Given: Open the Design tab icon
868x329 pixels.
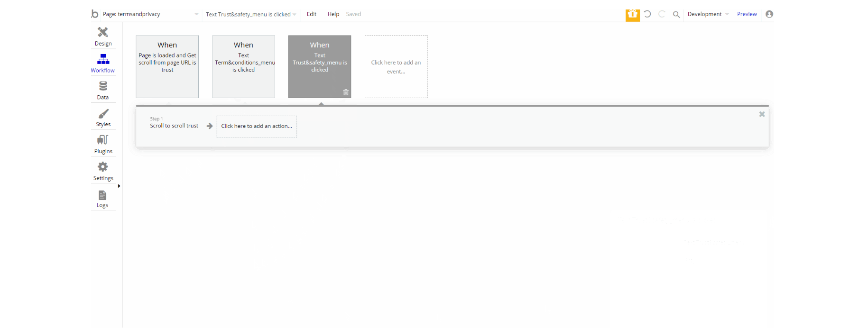Looking at the screenshot, I should pyautogui.click(x=103, y=32).
